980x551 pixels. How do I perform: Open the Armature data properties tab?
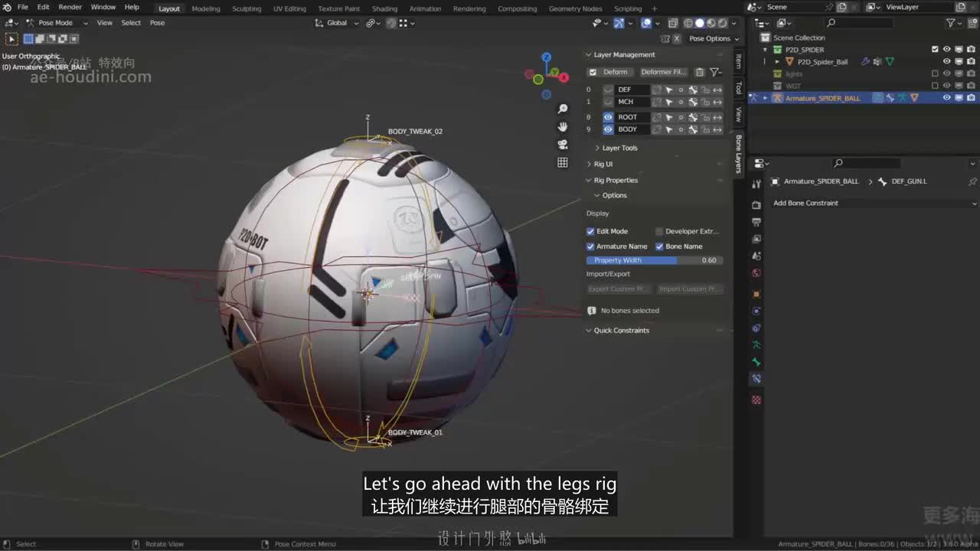pyautogui.click(x=756, y=345)
